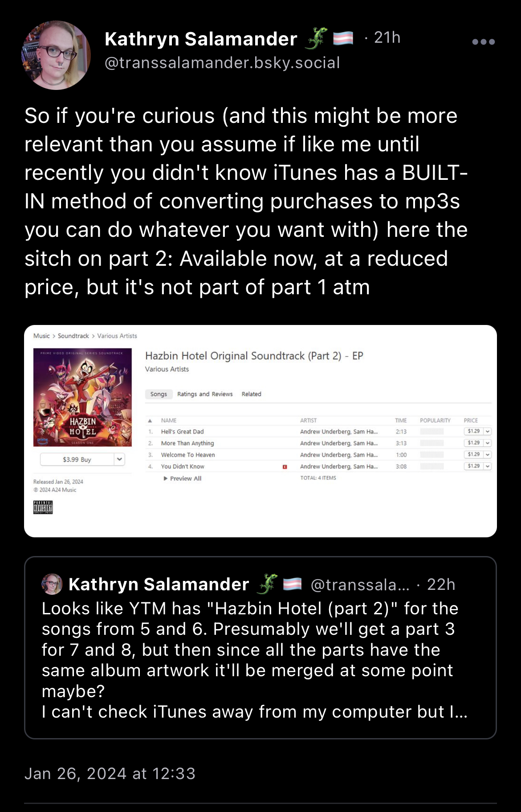The height and width of the screenshot is (812, 521).
Task: Open the @transsalamander.bsky.social handle link
Action: coord(222,63)
